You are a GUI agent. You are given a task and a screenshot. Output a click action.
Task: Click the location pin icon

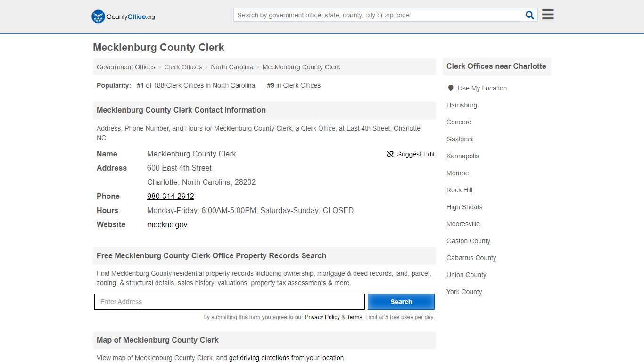451,88
